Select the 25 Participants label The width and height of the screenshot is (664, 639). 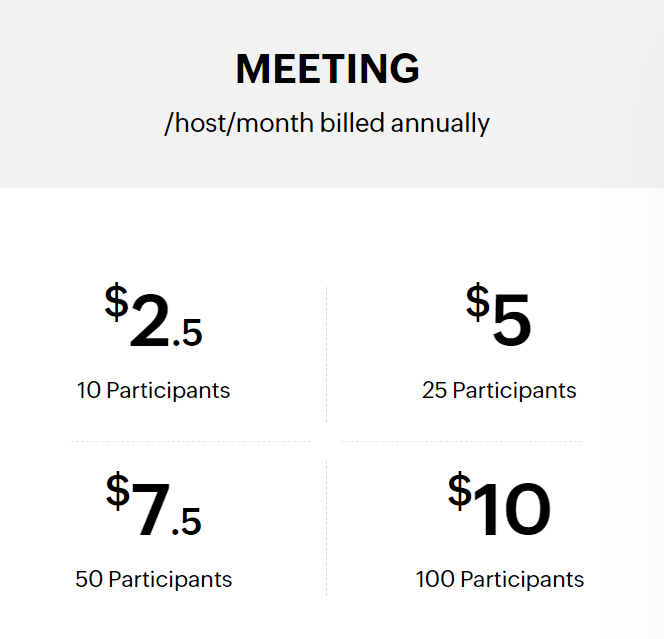499,390
